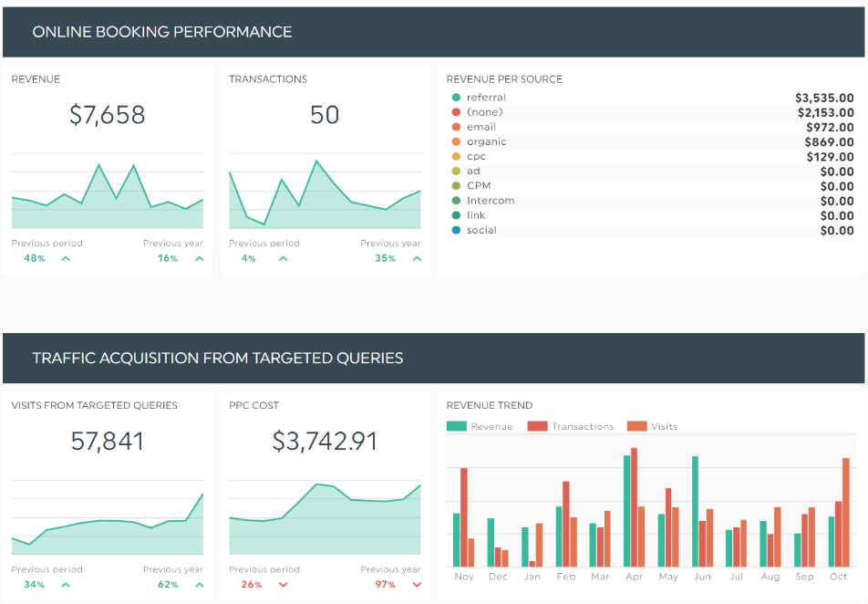Click the Oct Visits bar in Revenue Trend
This screenshot has height=604, width=868.
pos(846,512)
